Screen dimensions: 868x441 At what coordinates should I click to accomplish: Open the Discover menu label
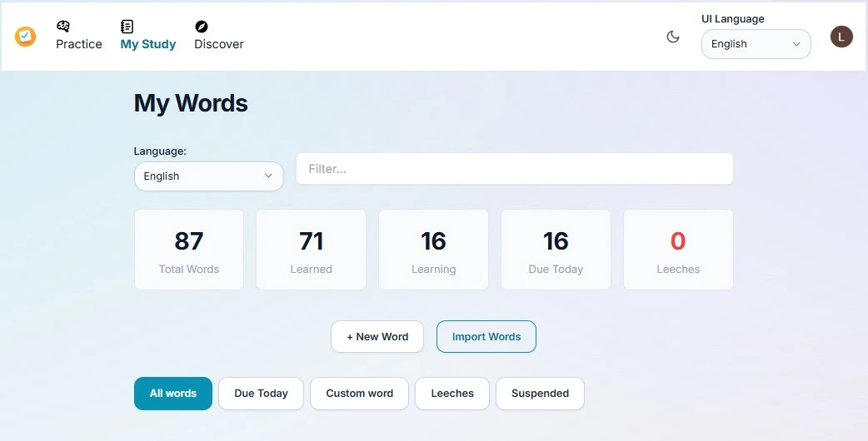pos(218,44)
